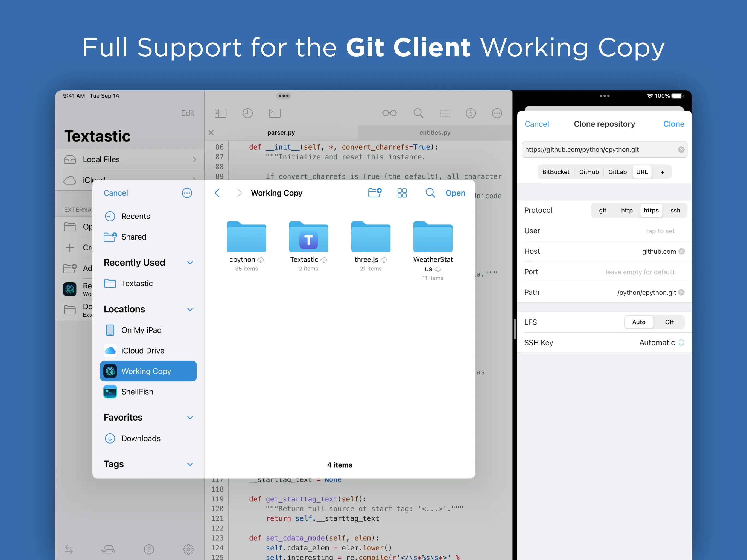Click Open in the file picker
The height and width of the screenshot is (560, 747).
point(455,193)
